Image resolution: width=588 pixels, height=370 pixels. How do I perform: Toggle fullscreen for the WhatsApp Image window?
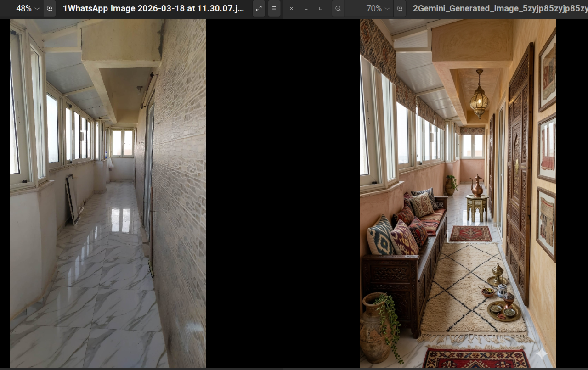(259, 8)
